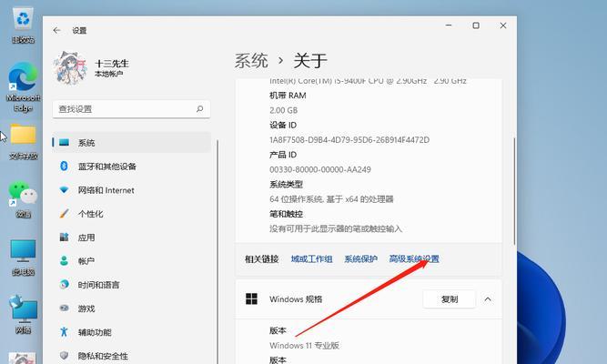Image resolution: width=607 pixels, height=364 pixels.
Task: Open 隐私和安全性 settings
Action: pos(132,356)
